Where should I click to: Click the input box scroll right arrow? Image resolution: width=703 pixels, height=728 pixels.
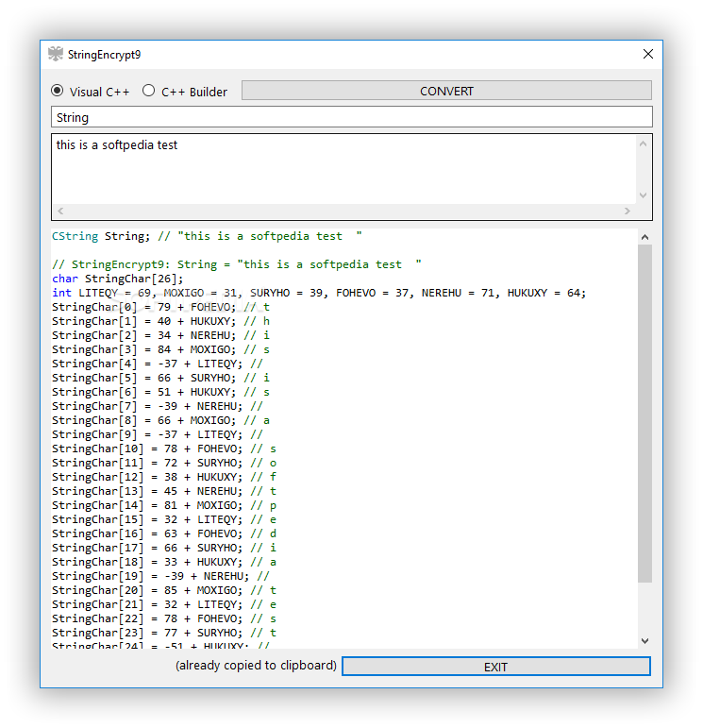628,211
